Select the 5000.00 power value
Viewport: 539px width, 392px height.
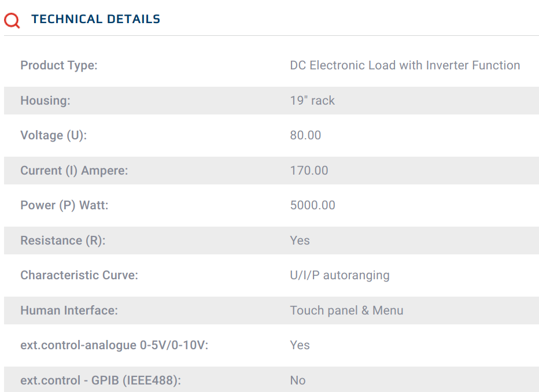pyautogui.click(x=312, y=205)
